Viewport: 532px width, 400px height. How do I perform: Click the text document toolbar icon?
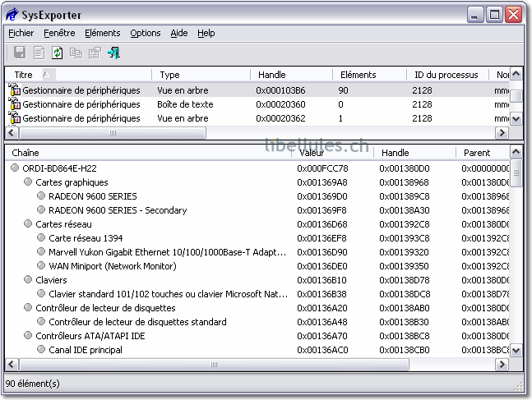(x=39, y=53)
